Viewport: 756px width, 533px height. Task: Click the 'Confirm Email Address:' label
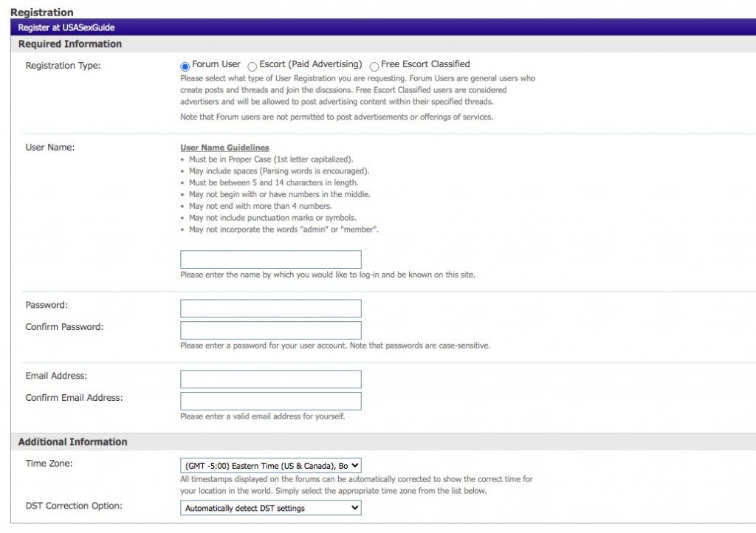(75, 398)
